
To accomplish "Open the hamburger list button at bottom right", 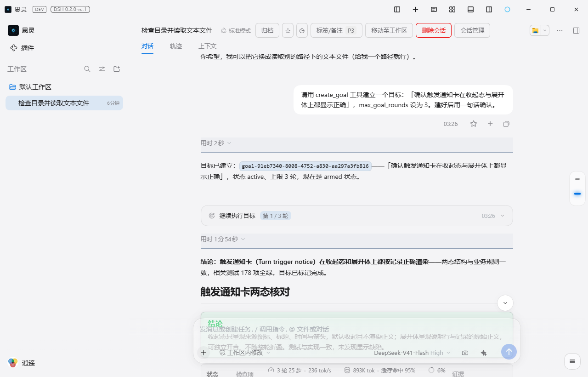I will pyautogui.click(x=572, y=361).
